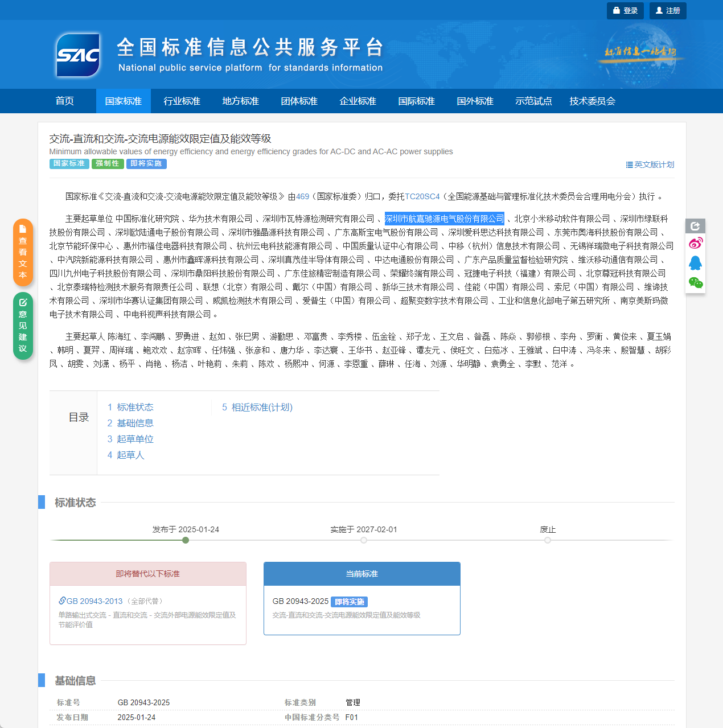Open 团体标准 nav item
Viewport: 723px width, 728px height.
coord(299,101)
